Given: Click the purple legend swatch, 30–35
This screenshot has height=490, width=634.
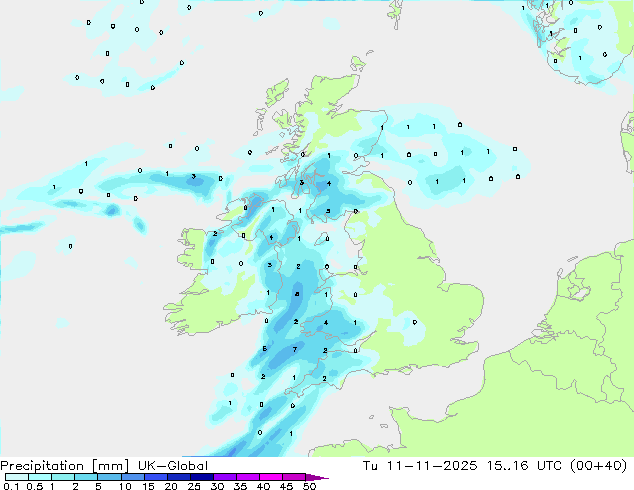Looking at the screenshot, I should pos(225,477).
